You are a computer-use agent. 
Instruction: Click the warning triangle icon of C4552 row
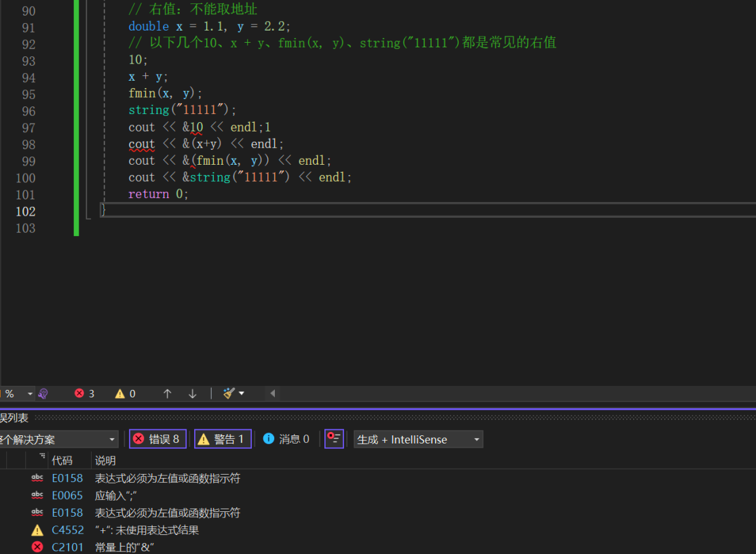click(x=37, y=530)
